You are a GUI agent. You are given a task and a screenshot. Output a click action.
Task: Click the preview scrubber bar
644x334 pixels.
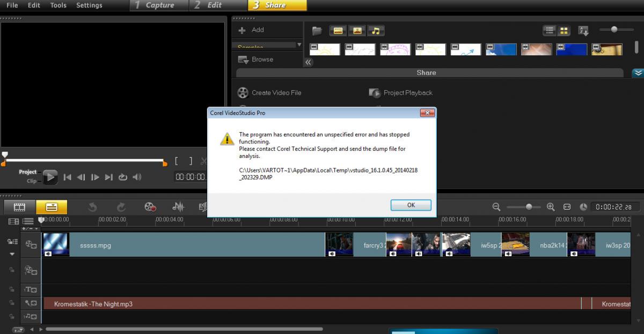(x=85, y=160)
